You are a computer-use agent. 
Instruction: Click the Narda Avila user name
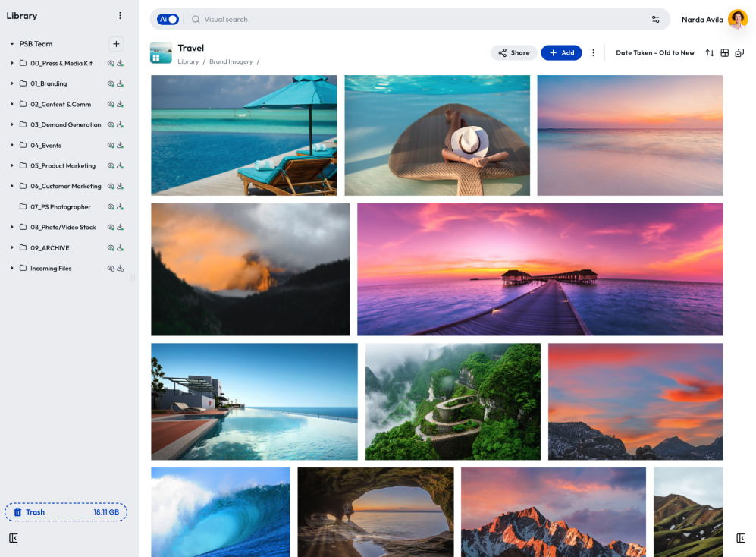(702, 19)
